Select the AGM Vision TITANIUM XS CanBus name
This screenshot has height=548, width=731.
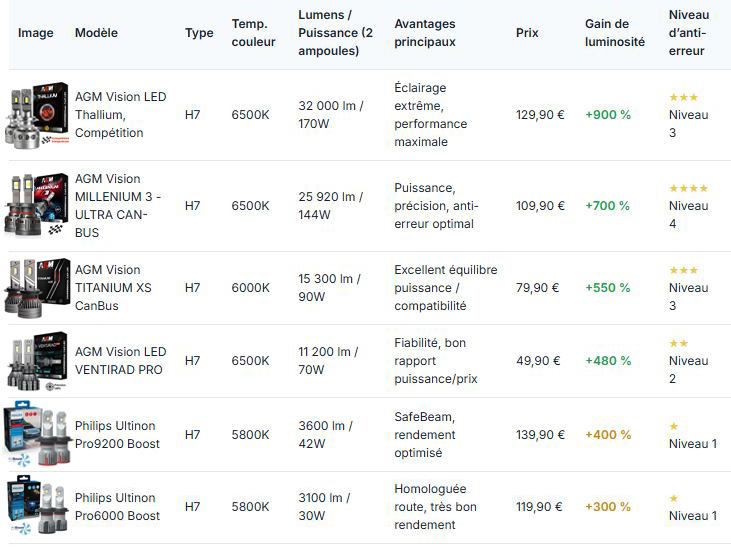point(113,288)
